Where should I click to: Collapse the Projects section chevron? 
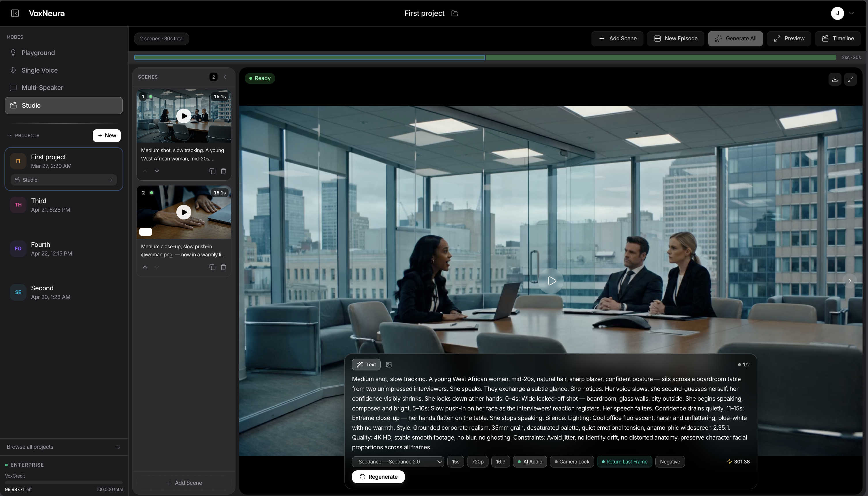click(x=10, y=136)
